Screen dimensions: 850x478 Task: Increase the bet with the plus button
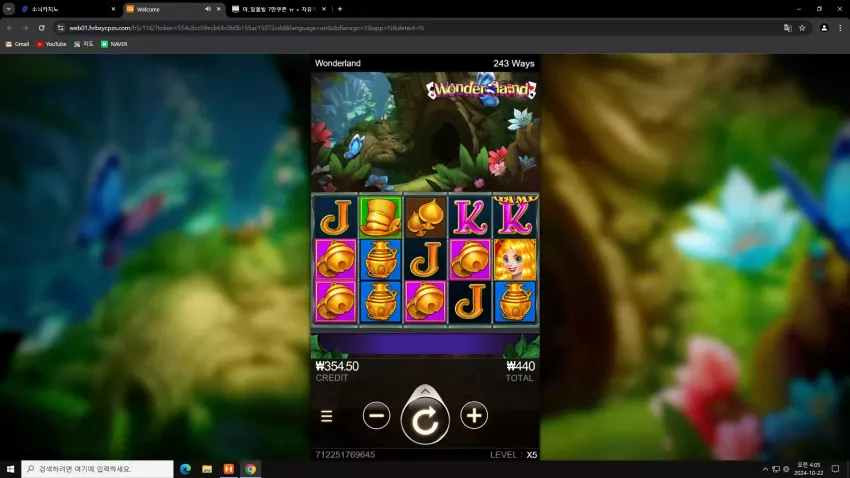tap(474, 416)
